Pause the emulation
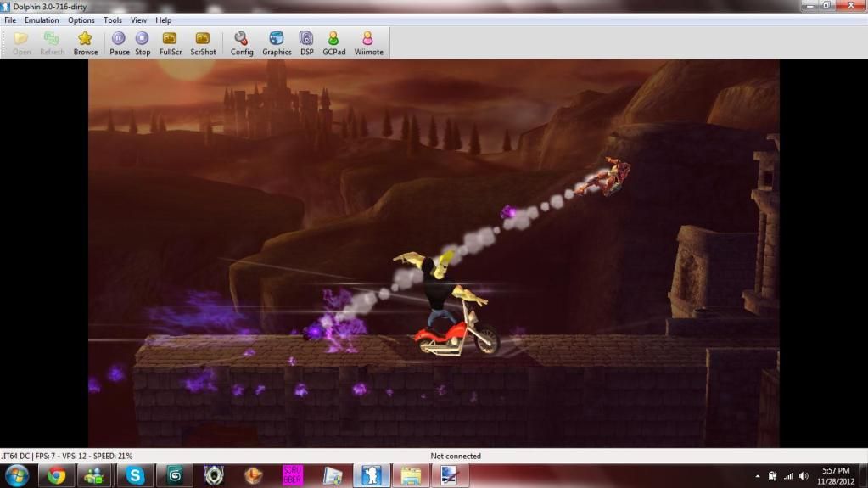This screenshot has width=868, height=488. pyautogui.click(x=119, y=43)
